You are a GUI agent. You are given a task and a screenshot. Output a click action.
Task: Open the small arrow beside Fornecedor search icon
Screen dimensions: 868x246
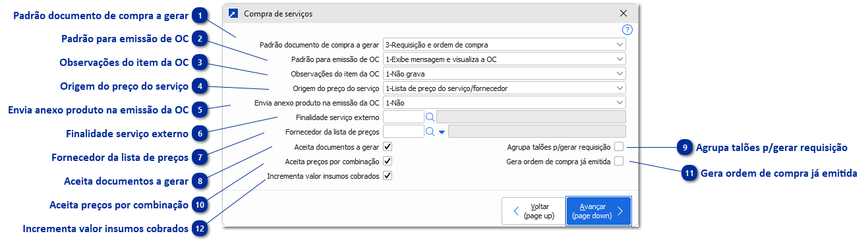click(x=442, y=132)
